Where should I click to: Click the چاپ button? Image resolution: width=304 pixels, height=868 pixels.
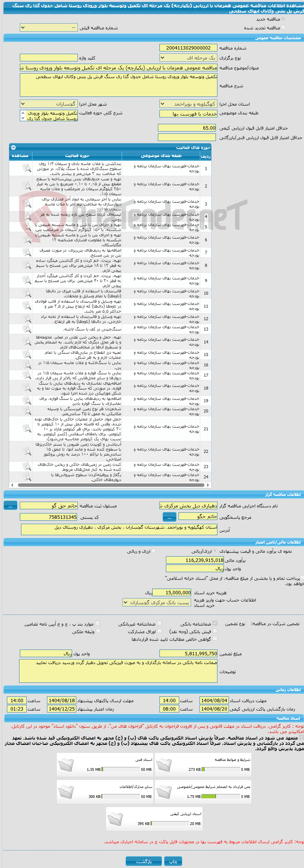point(173,861)
